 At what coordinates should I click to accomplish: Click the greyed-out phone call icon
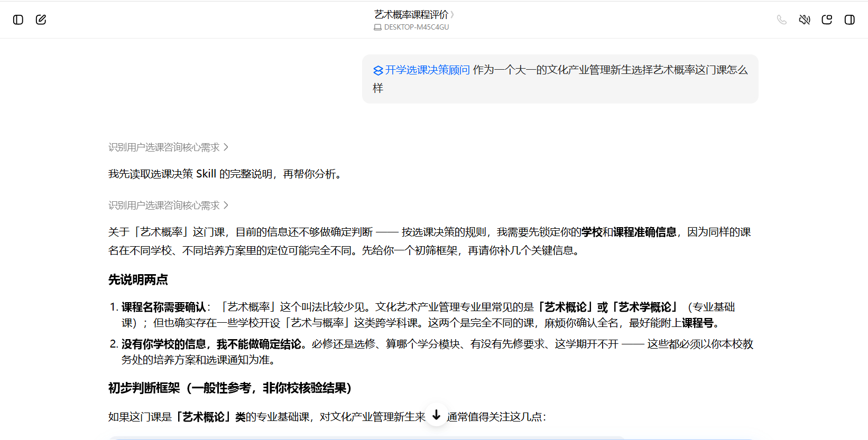tap(782, 20)
